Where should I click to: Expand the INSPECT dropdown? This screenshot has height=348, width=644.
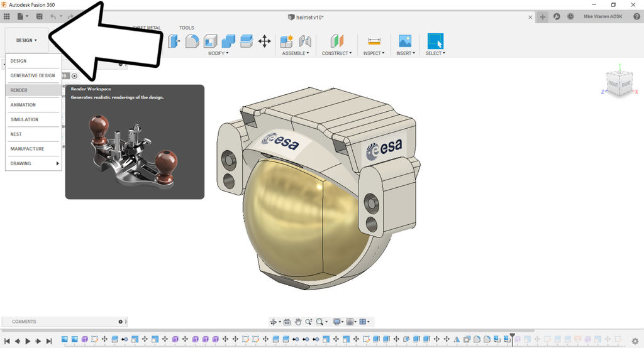pos(374,53)
